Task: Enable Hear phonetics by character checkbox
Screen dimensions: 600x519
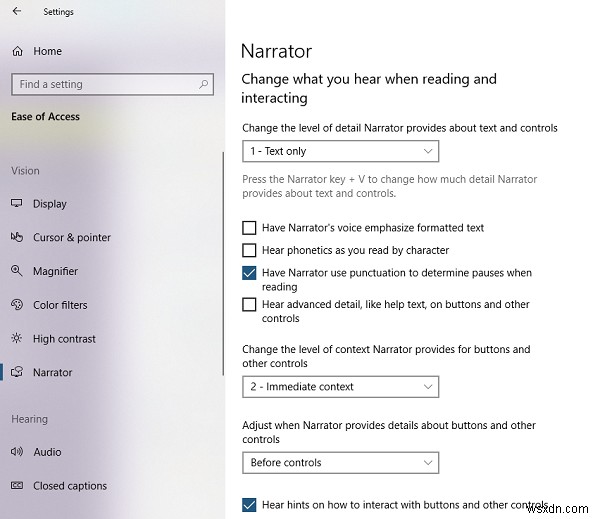Action: 249,250
